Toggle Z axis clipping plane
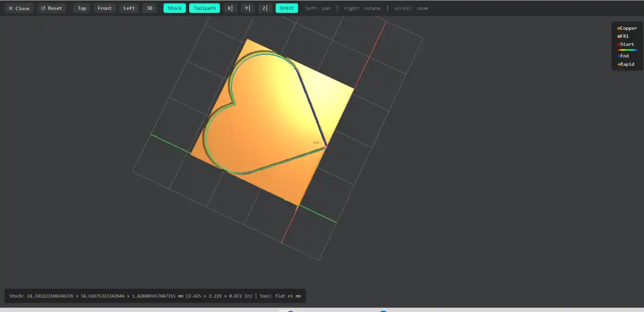 click(265, 8)
